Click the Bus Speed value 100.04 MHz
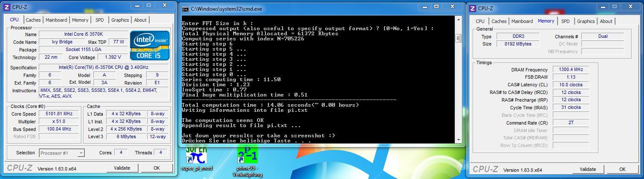Screen dimensions: 644x179 (59, 129)
